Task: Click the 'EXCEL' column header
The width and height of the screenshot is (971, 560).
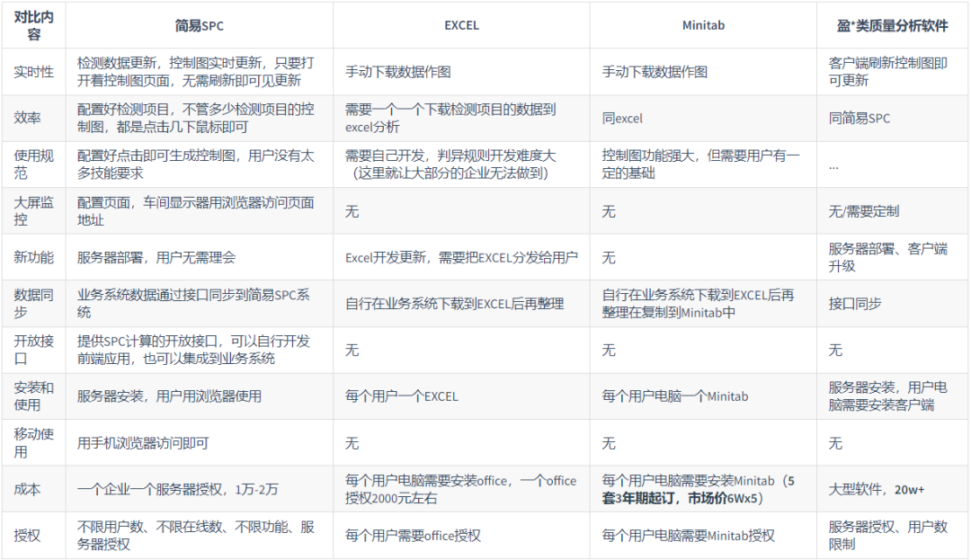Action: (x=461, y=25)
